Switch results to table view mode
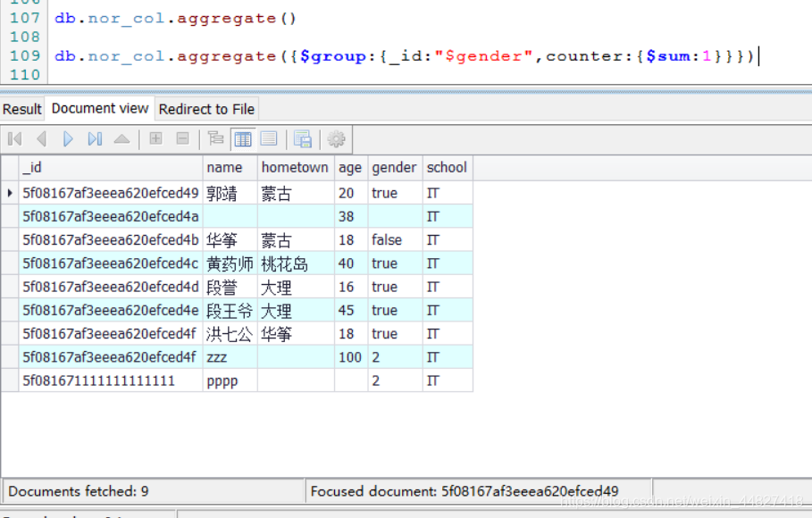 (x=243, y=138)
